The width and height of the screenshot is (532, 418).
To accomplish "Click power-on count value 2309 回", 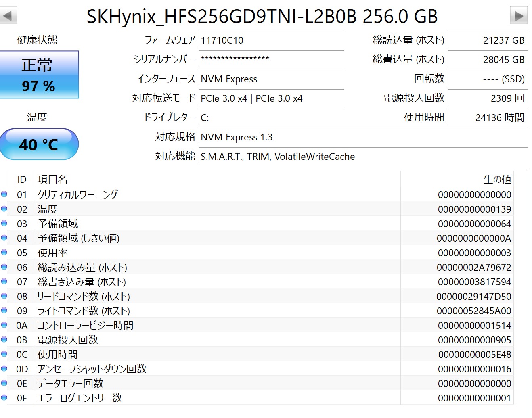I will [488, 98].
